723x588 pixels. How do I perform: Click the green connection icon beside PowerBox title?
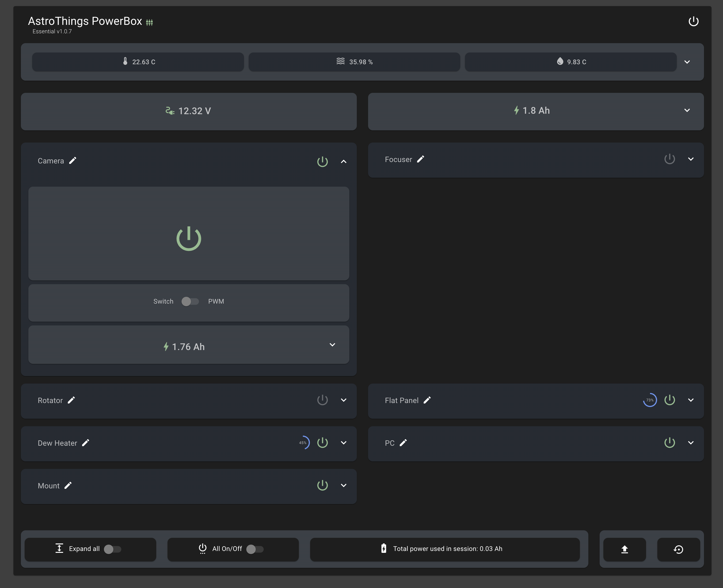pos(149,23)
